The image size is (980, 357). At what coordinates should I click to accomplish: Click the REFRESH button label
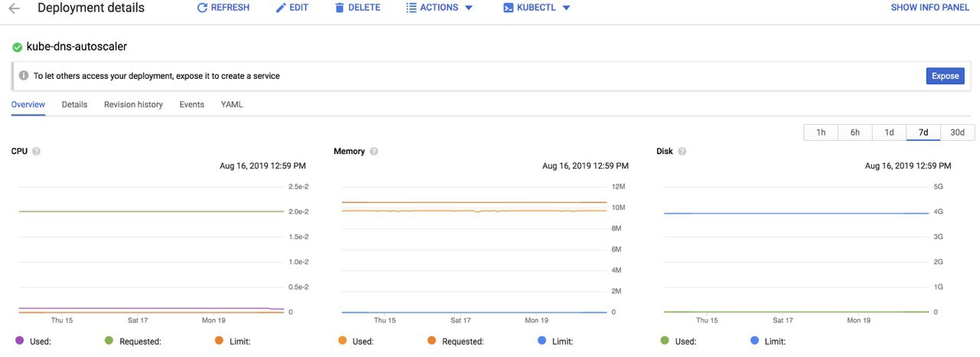click(230, 8)
